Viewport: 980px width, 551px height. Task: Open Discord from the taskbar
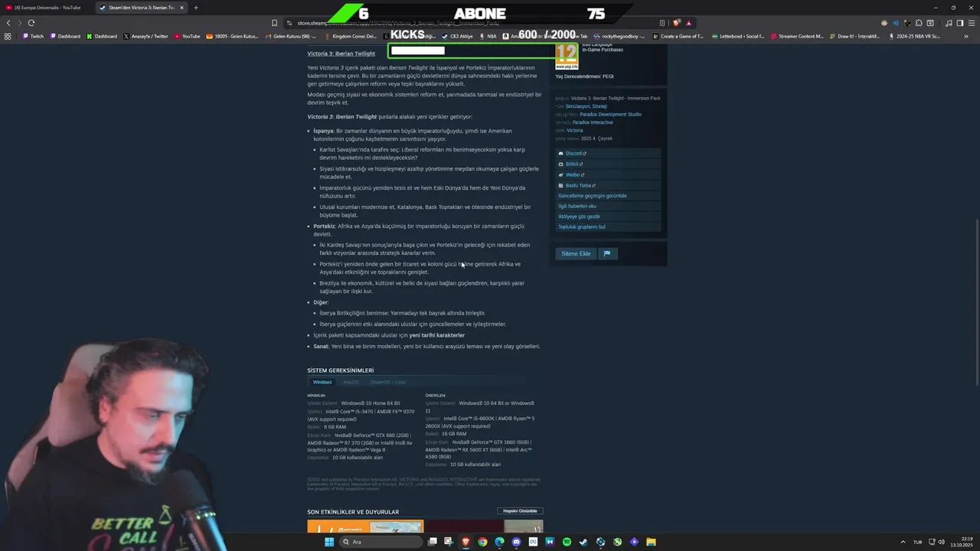516,542
